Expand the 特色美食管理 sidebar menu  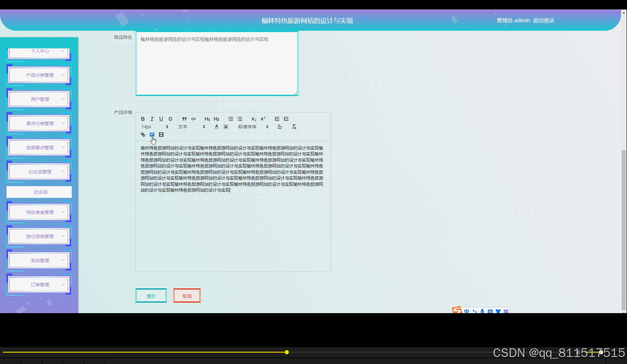point(39,212)
